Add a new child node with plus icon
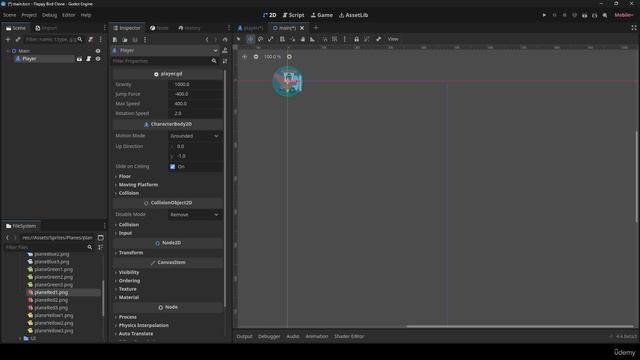 8,40
